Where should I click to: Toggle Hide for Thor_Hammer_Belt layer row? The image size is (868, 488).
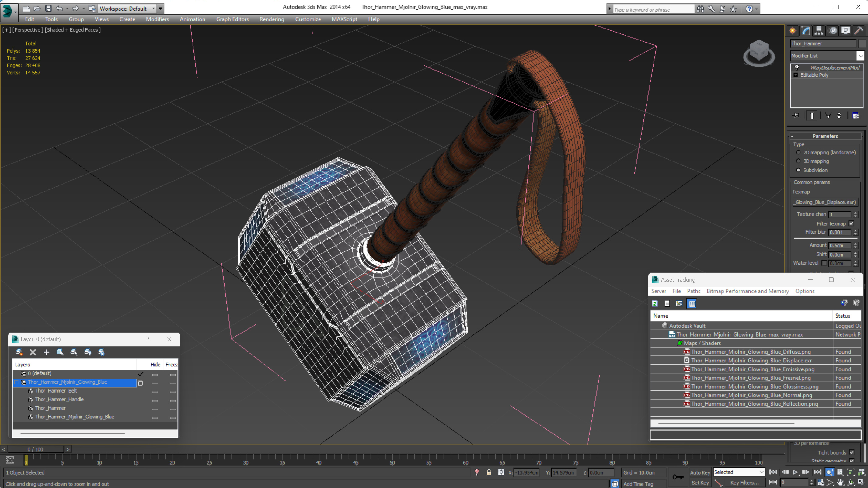[155, 391]
